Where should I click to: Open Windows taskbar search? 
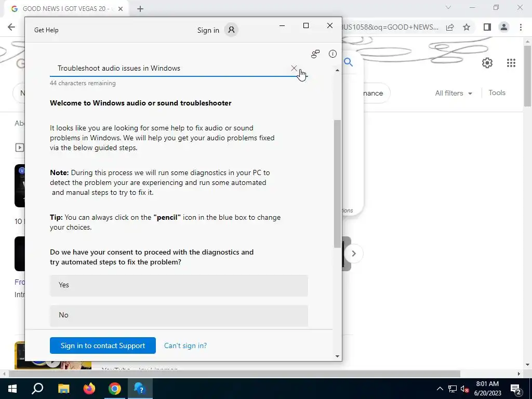pos(37,389)
